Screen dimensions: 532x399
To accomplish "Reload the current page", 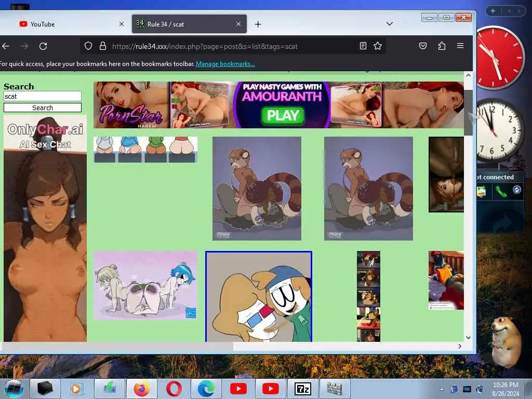I will (43, 46).
